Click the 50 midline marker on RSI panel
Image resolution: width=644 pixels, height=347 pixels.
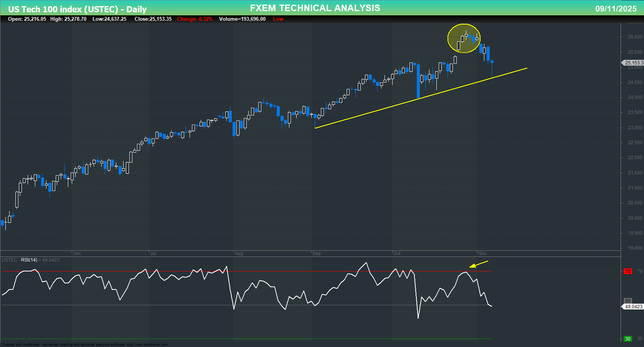pos(628,301)
